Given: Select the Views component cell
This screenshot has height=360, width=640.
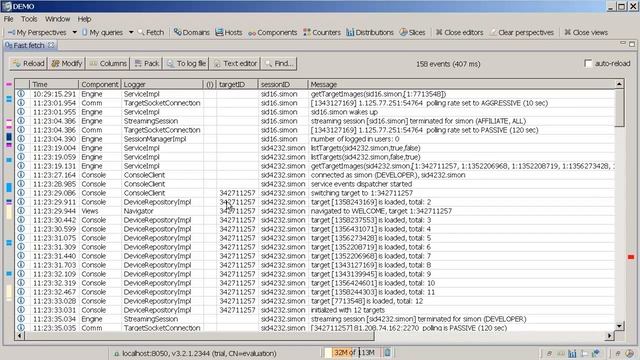Looking at the screenshot, I should point(89,211).
